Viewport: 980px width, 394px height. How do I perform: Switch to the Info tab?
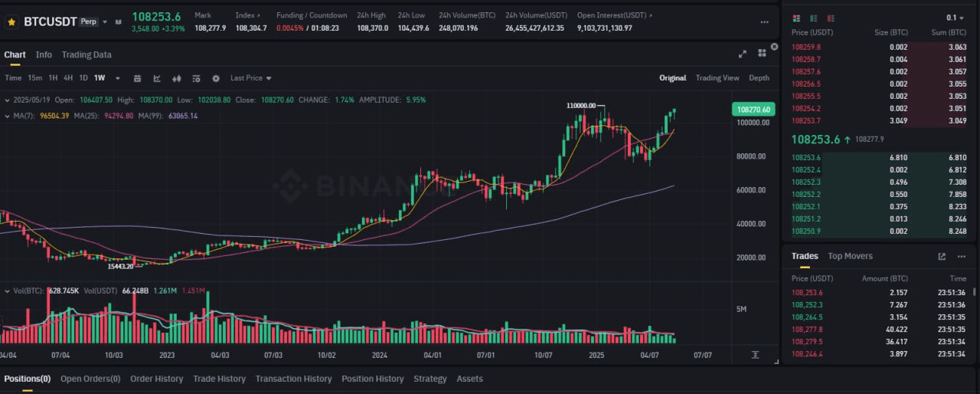[44, 54]
